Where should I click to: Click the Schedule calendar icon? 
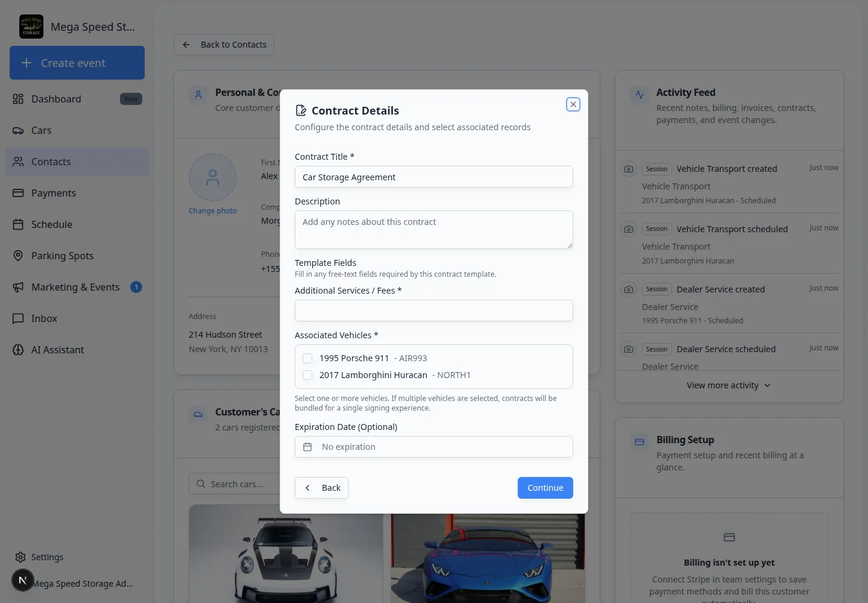(x=18, y=224)
